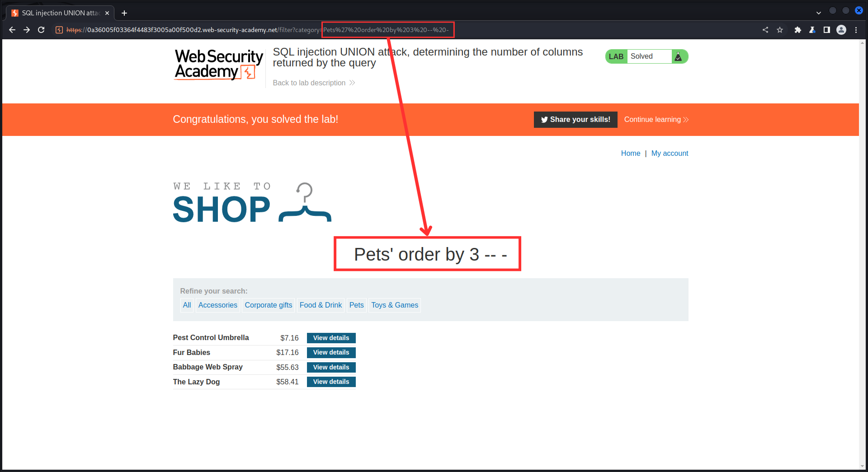The width and height of the screenshot is (868, 472).
Task: Choose the Toys & Games filter
Action: pos(394,305)
